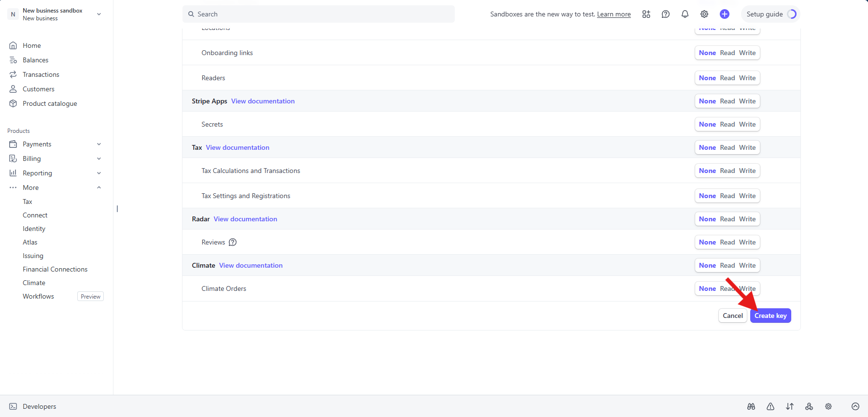Image resolution: width=868 pixels, height=417 pixels.
Task: Click the Preview badge beside Workflows
Action: [x=90, y=296]
